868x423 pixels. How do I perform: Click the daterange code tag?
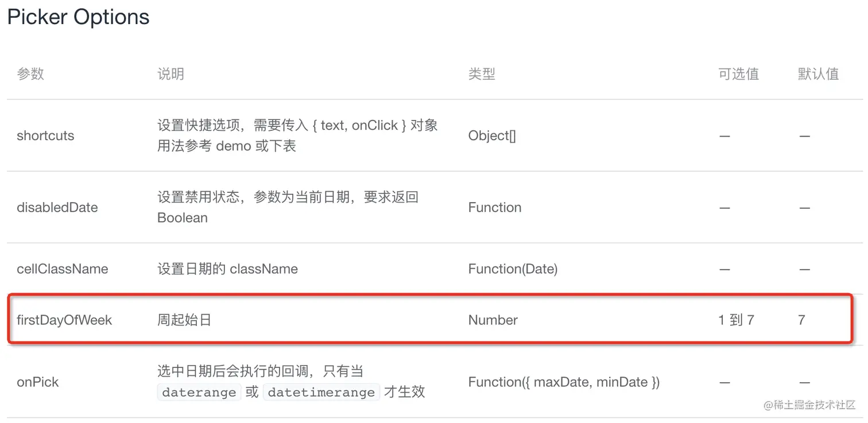(x=199, y=392)
